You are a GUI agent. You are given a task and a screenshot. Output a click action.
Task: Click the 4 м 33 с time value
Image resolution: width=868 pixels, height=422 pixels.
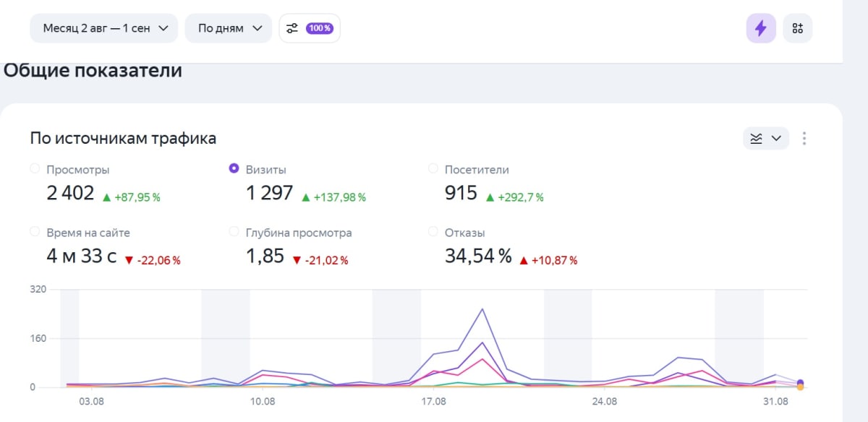(x=82, y=256)
